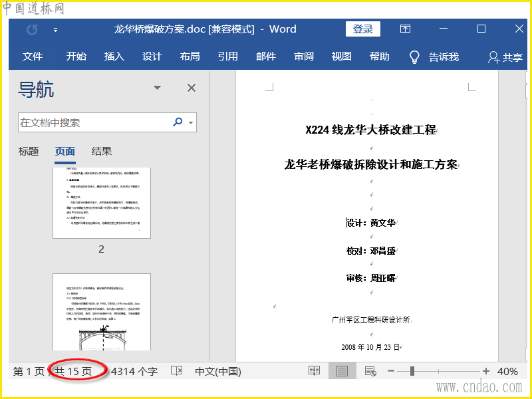Select the 页面 navigation tab
The width and height of the screenshot is (532, 399).
pos(65,152)
